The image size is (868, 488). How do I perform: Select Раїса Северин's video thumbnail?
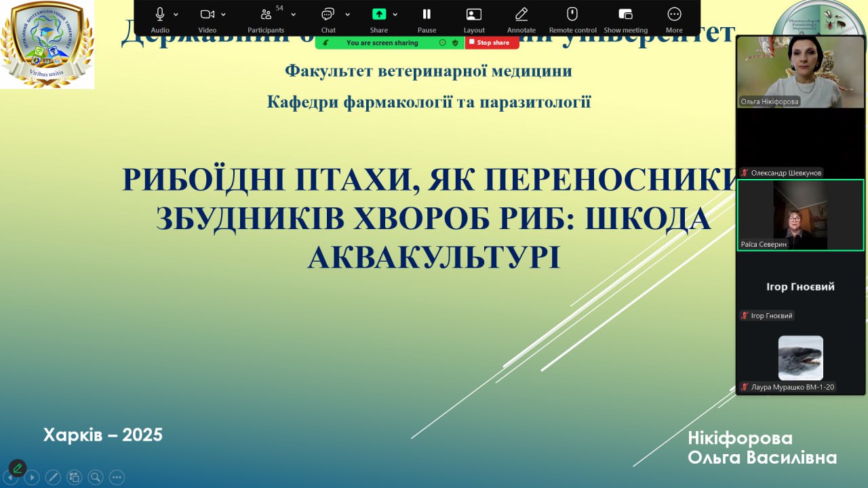[800, 216]
